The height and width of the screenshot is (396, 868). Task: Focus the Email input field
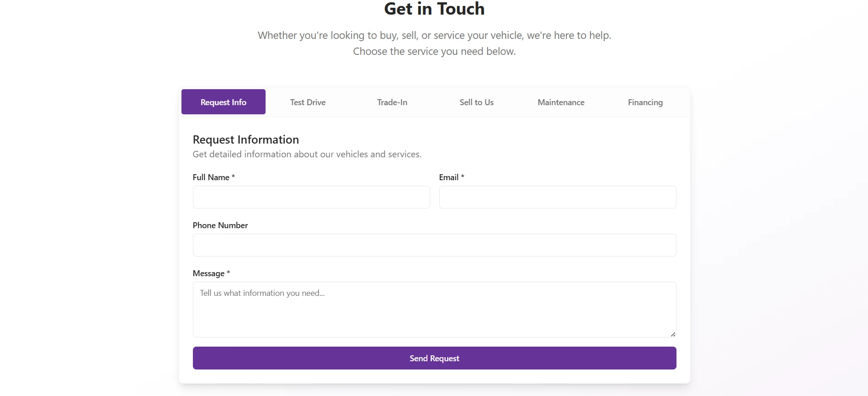(x=557, y=197)
